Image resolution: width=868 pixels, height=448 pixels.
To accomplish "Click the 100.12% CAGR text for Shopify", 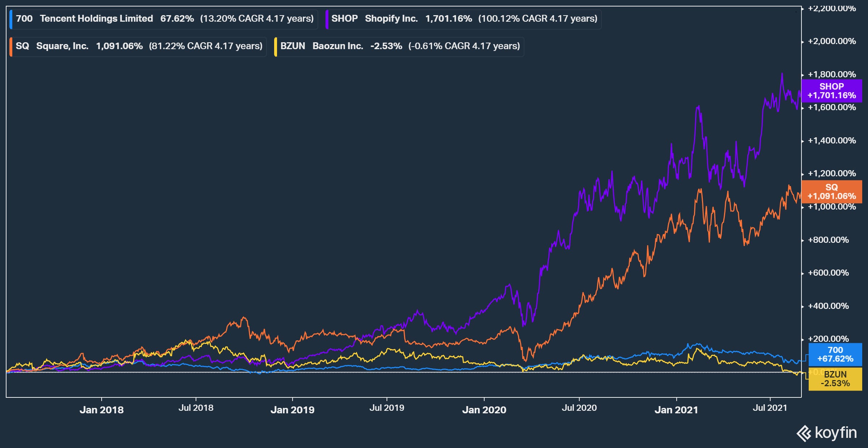I will coord(538,19).
